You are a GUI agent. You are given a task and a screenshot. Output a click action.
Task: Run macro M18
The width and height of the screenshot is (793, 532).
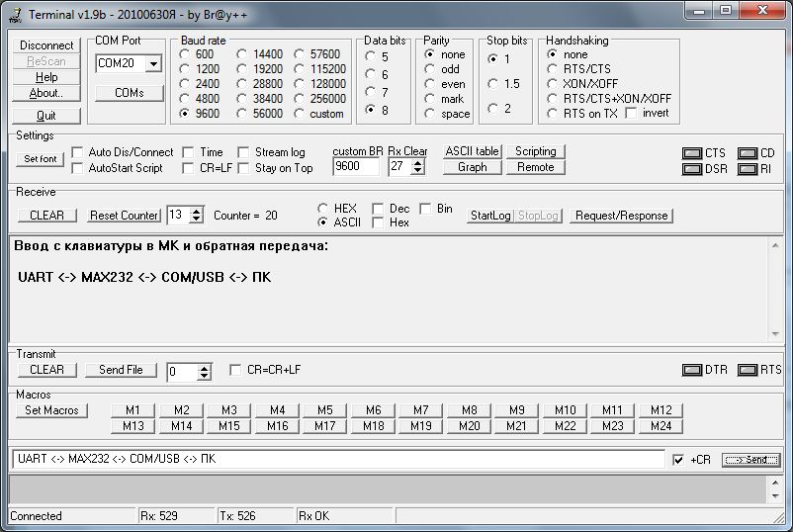coord(373,426)
